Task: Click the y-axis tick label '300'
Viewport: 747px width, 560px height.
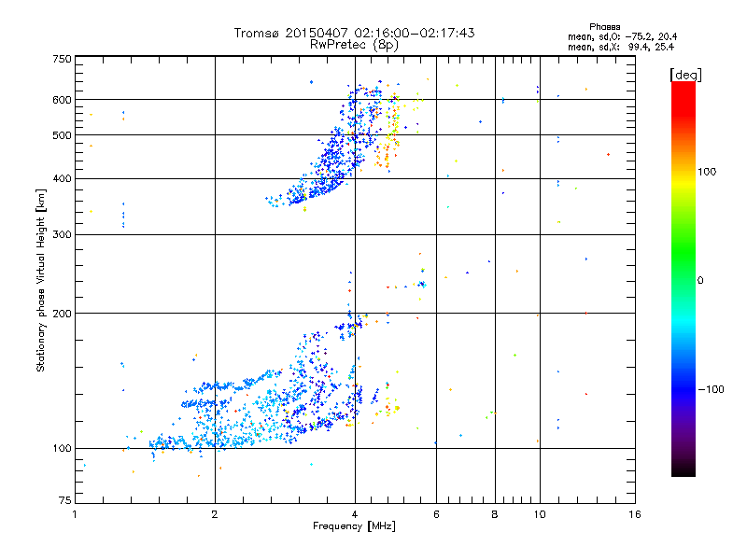Action: coord(62,234)
